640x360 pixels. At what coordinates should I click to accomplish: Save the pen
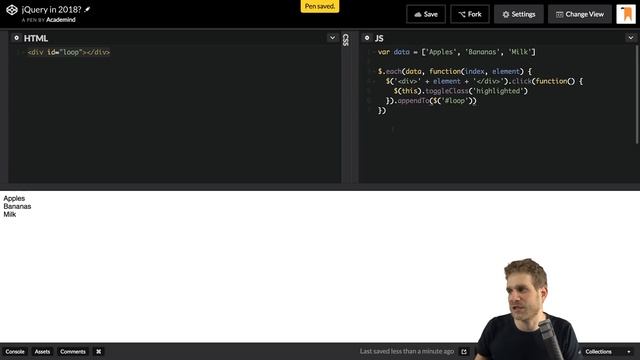tap(426, 14)
